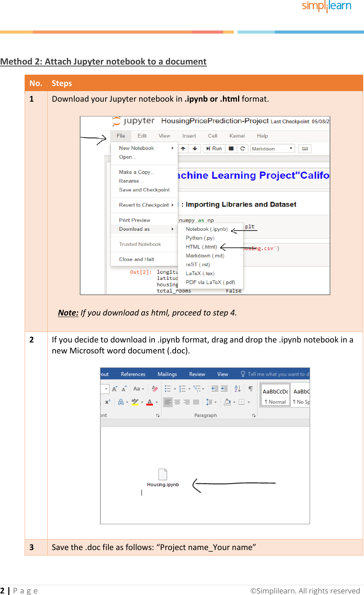Screen dimensions: 364x595
Task: Open the File menu in Jupyter
Action: [x=121, y=136]
